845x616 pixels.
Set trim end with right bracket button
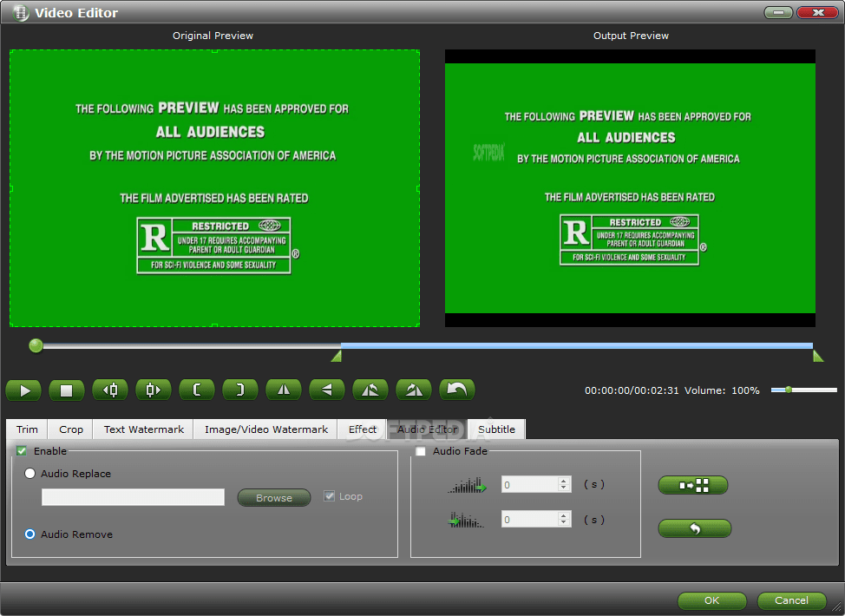239,390
